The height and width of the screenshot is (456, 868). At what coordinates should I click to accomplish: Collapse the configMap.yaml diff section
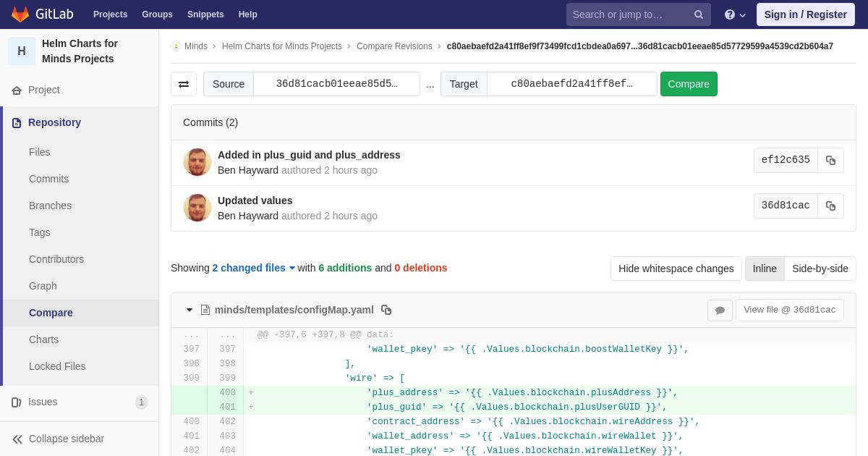[190, 310]
